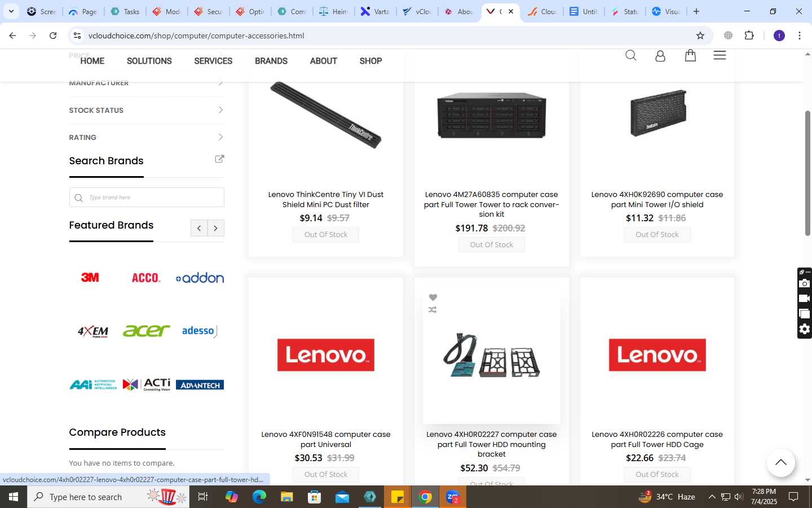Viewport: 812px width, 508px height.
Task: Click inside the Type brand here field
Action: 147,198
